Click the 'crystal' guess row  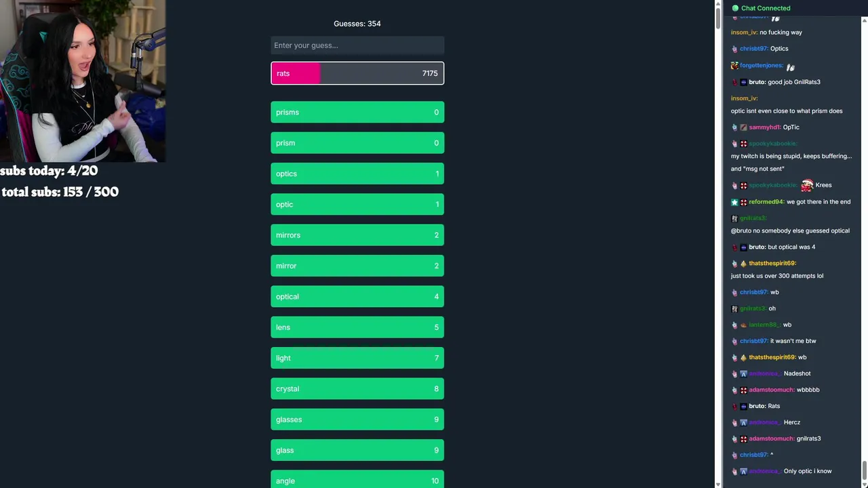pyautogui.click(x=357, y=389)
